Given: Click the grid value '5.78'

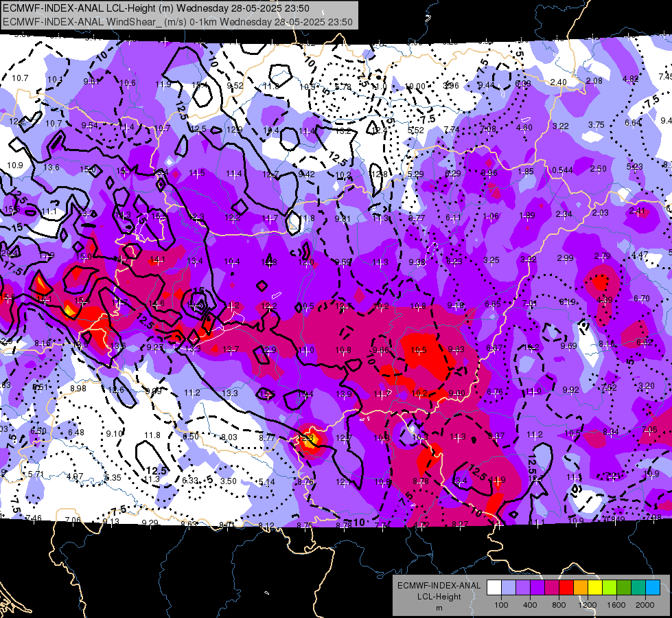Looking at the screenshot, I should coord(343,87).
